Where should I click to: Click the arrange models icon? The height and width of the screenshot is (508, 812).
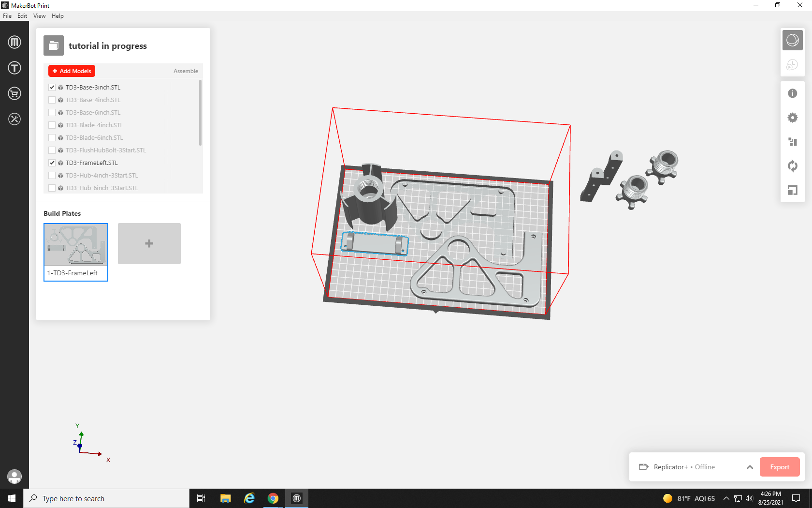coord(793,142)
